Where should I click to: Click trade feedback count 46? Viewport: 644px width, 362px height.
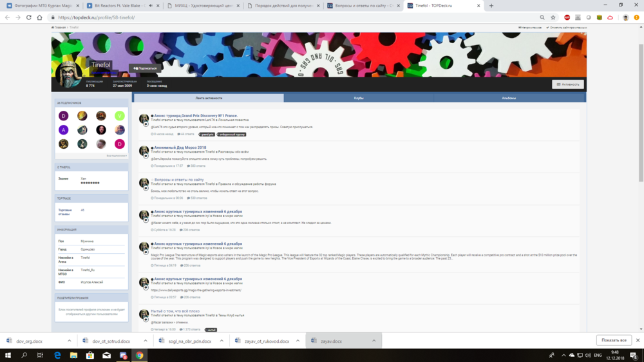click(x=82, y=210)
